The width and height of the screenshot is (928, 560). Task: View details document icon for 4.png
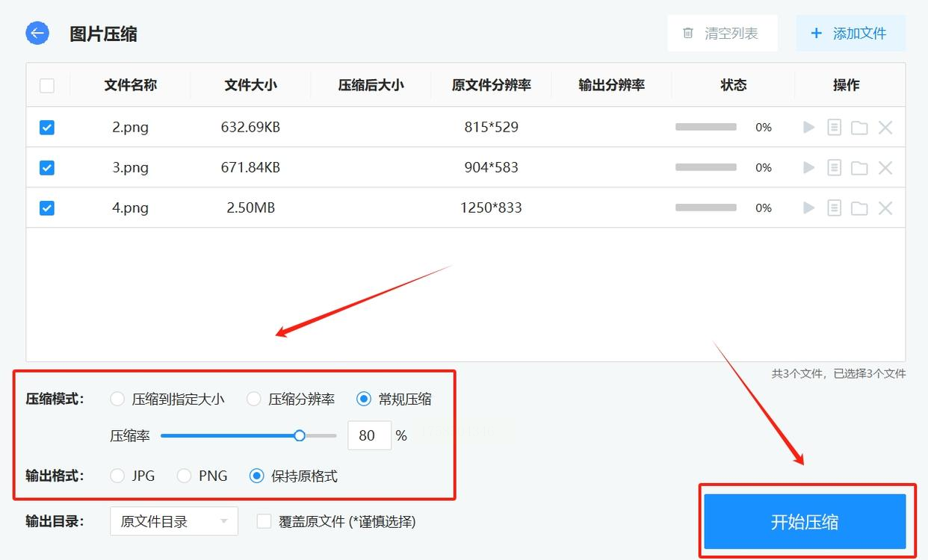click(834, 208)
